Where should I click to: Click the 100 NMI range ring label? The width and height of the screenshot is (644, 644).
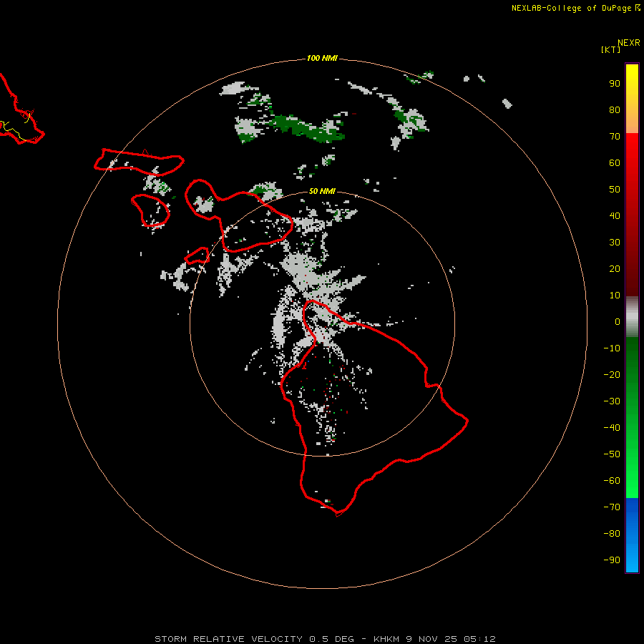click(322, 59)
